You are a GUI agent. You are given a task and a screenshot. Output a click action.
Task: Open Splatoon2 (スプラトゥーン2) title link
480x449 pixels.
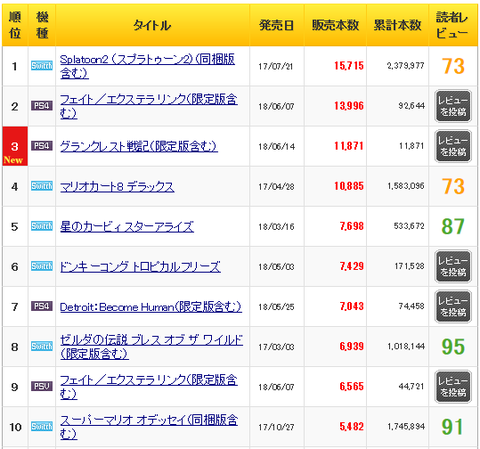(x=147, y=66)
